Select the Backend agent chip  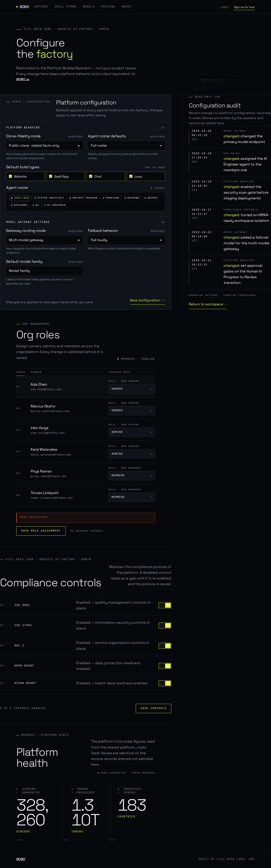tap(132, 198)
